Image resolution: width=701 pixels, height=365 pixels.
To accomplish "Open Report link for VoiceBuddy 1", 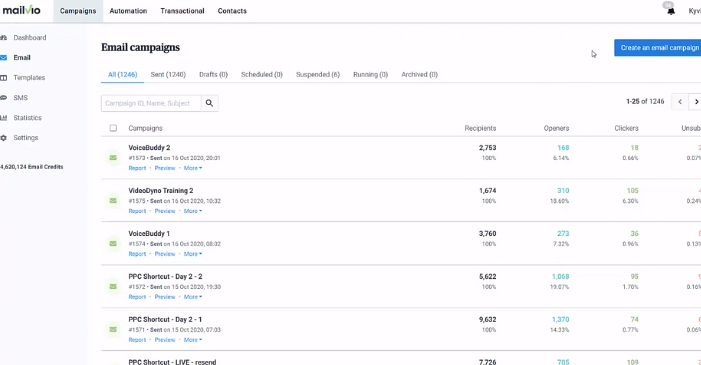I will 137,254.
